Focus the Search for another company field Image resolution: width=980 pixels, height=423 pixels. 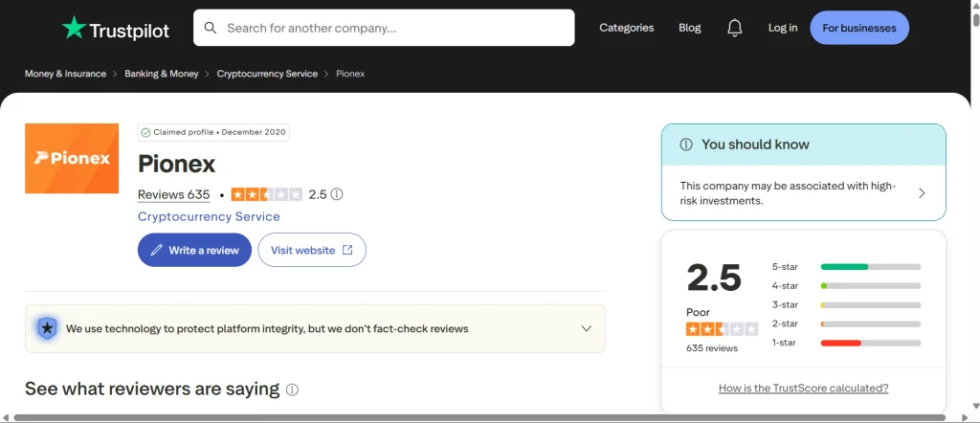384,28
